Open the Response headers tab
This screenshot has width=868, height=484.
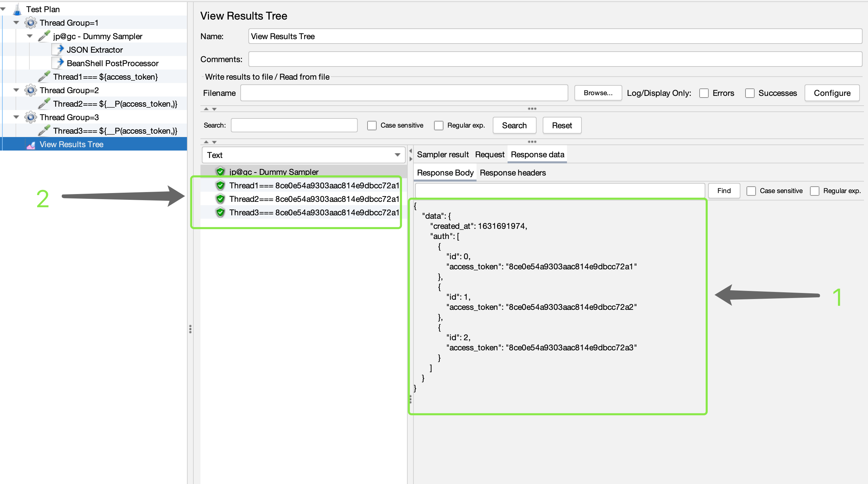(x=512, y=173)
